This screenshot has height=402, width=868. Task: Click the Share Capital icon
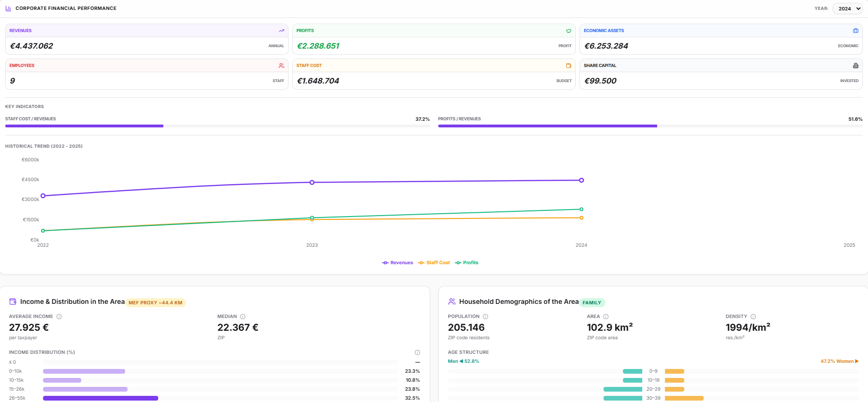pyautogui.click(x=856, y=66)
